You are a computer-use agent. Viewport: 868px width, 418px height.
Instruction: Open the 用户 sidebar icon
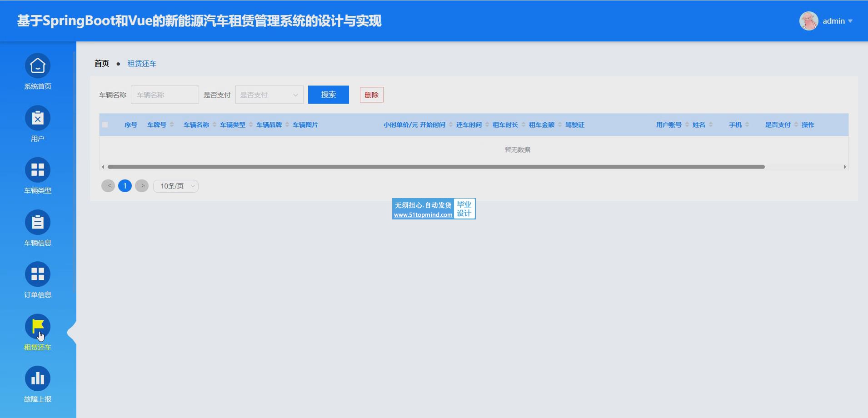click(38, 118)
